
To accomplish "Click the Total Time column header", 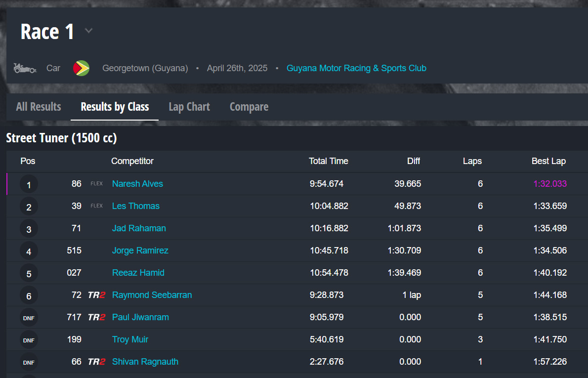I will coord(328,161).
